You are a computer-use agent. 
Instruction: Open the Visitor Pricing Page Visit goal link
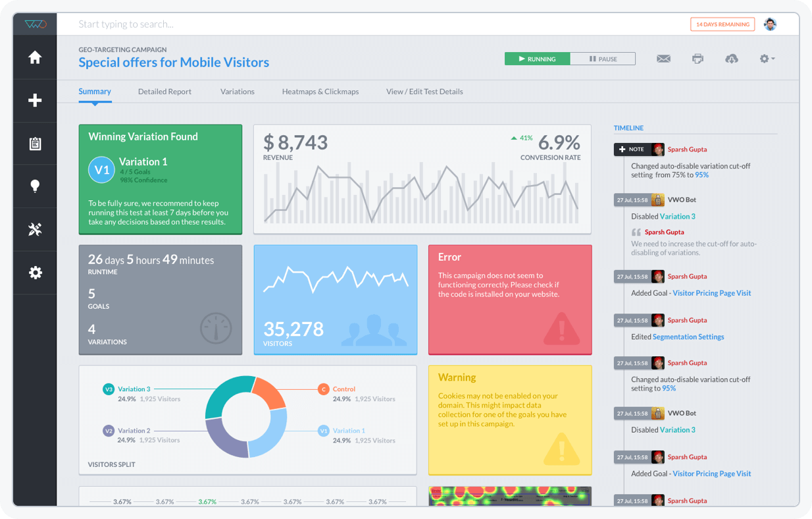(x=711, y=292)
